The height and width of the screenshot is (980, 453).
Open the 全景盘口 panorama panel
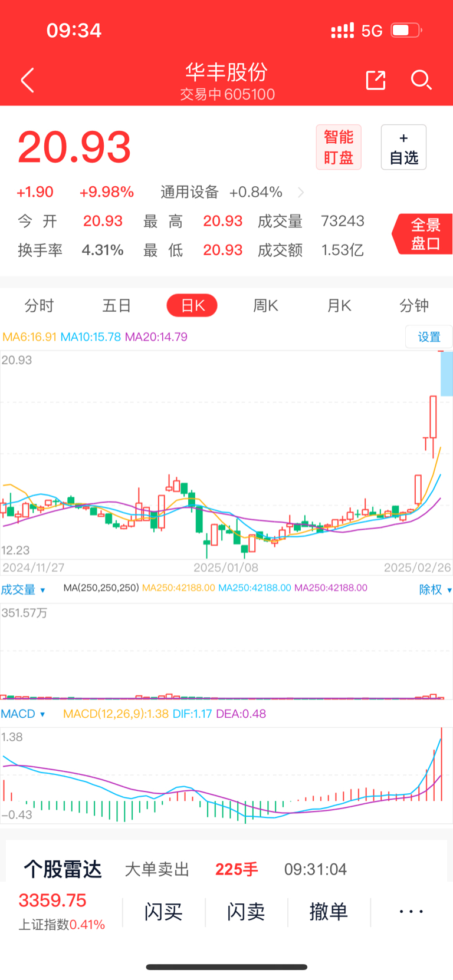423,234
